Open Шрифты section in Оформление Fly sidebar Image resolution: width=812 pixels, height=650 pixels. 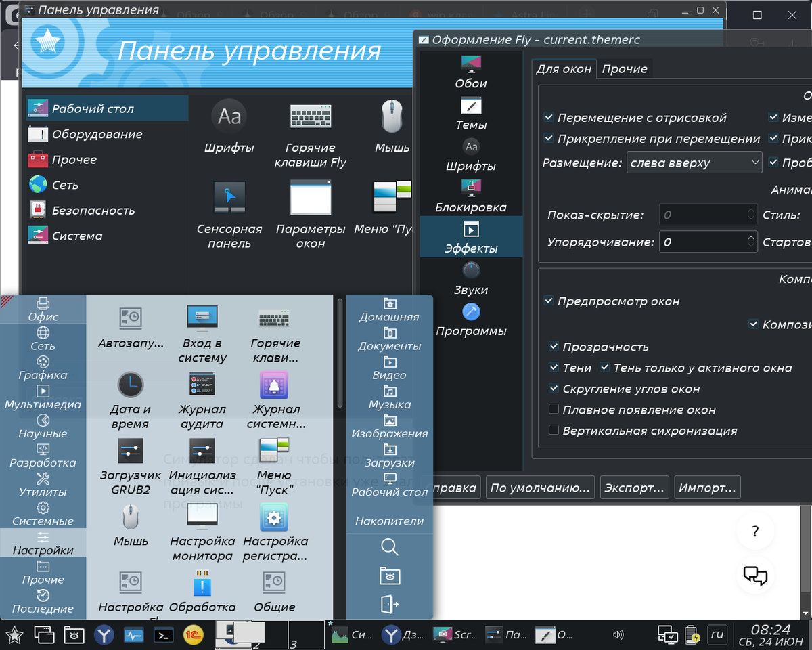471,156
